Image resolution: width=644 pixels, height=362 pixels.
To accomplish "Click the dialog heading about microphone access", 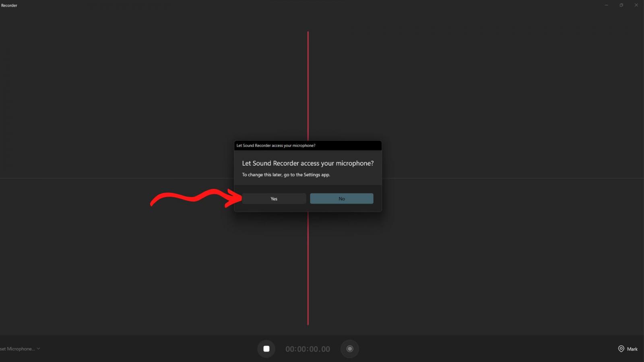I will point(308,163).
